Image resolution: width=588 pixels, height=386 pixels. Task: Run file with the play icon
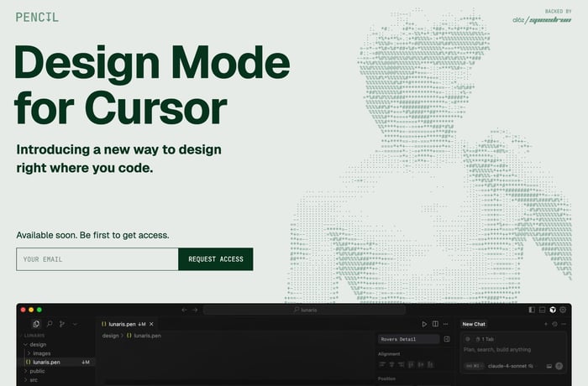[x=424, y=324]
